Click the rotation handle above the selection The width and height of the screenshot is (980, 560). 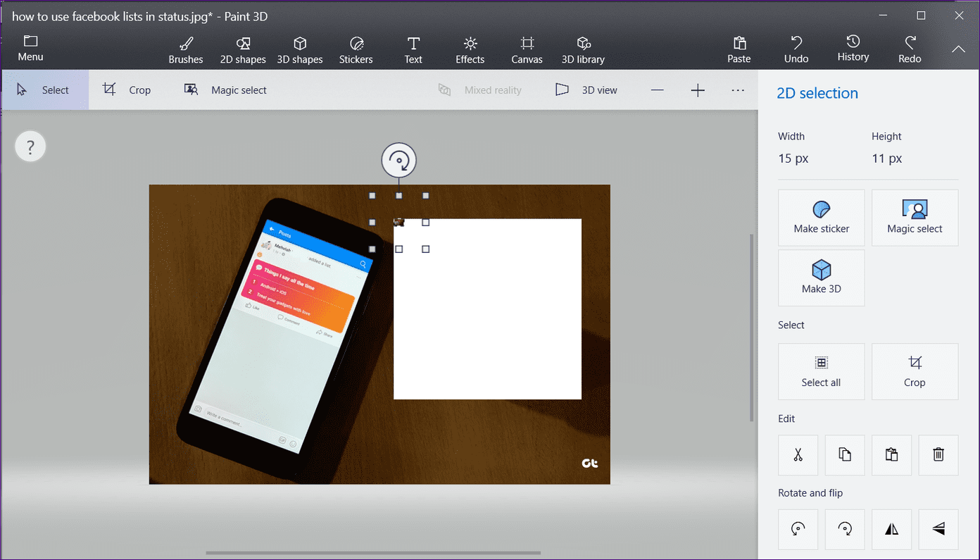[399, 161]
